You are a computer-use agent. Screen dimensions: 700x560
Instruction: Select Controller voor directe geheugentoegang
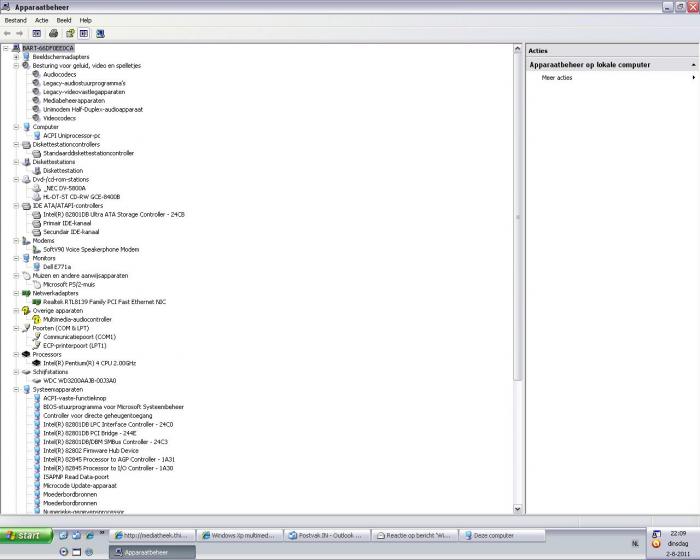click(98, 416)
